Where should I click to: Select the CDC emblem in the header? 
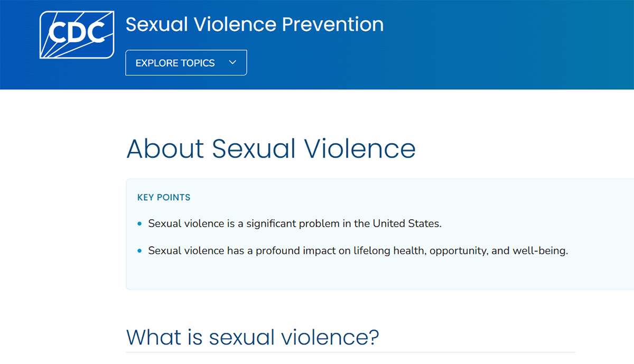[x=77, y=33]
